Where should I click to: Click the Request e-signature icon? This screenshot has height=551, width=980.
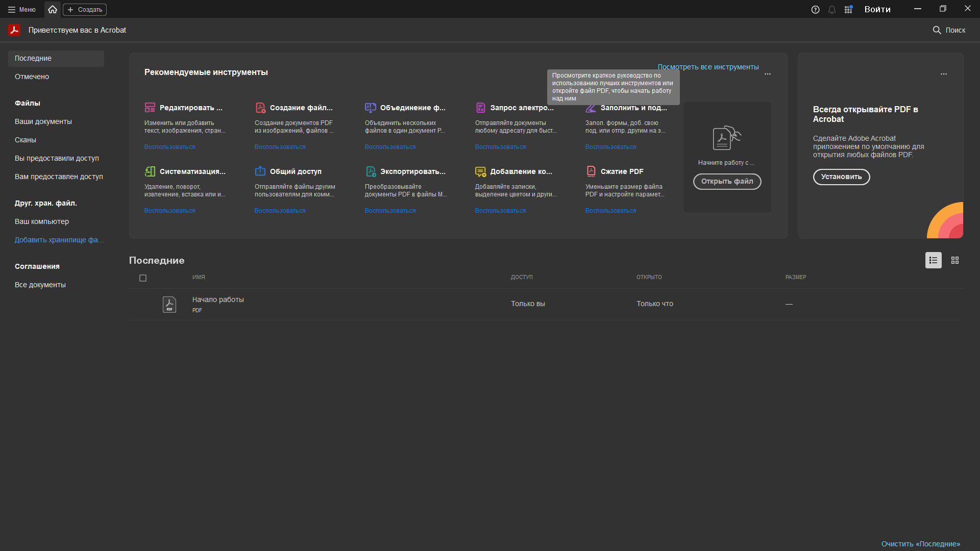(481, 108)
